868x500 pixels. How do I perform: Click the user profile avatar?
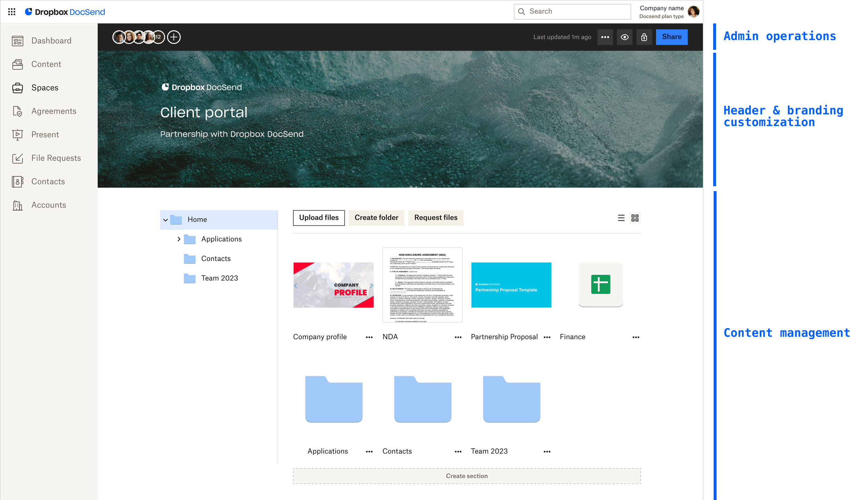[693, 12]
